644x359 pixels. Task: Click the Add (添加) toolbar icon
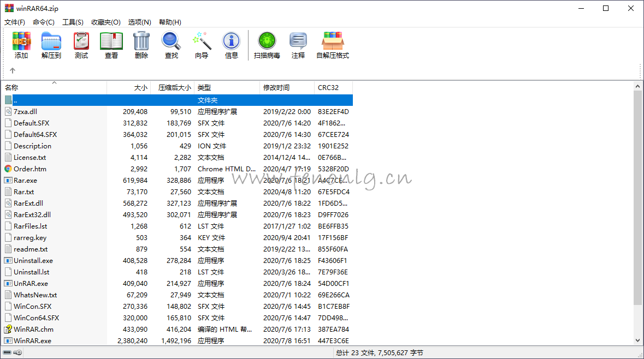click(21, 45)
